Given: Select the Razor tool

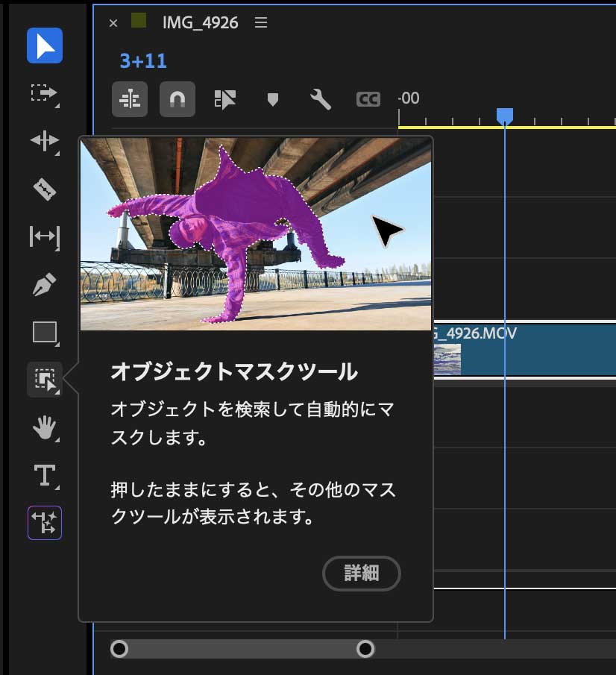Looking at the screenshot, I should tap(44, 189).
